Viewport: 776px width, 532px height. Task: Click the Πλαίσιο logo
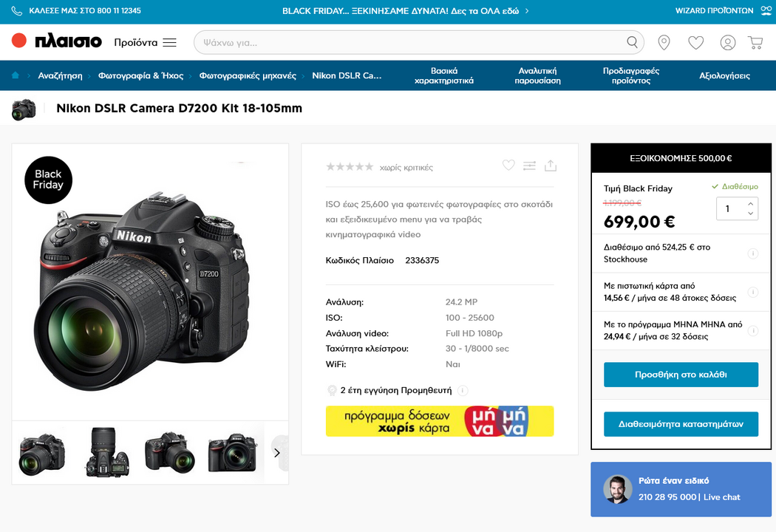tap(57, 41)
